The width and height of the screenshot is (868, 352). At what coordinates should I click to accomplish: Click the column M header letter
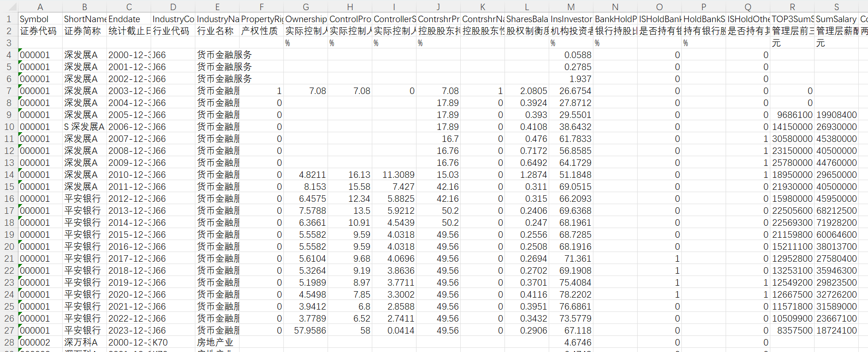coord(571,6)
